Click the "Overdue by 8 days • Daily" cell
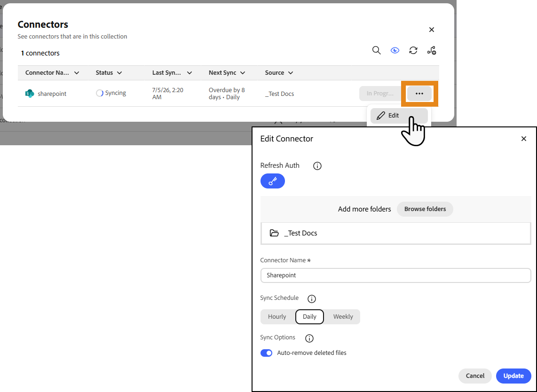Viewport: 537px width, 392px height. click(x=227, y=94)
